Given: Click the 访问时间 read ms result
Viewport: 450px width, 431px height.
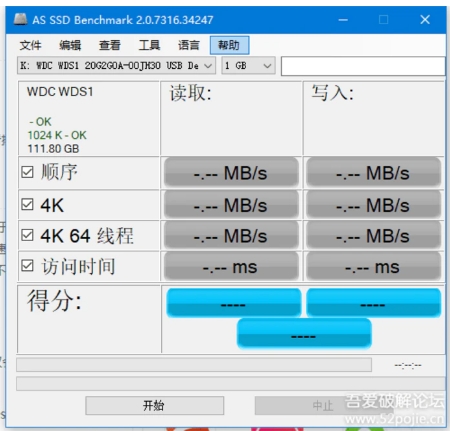Looking at the screenshot, I should pos(231,266).
